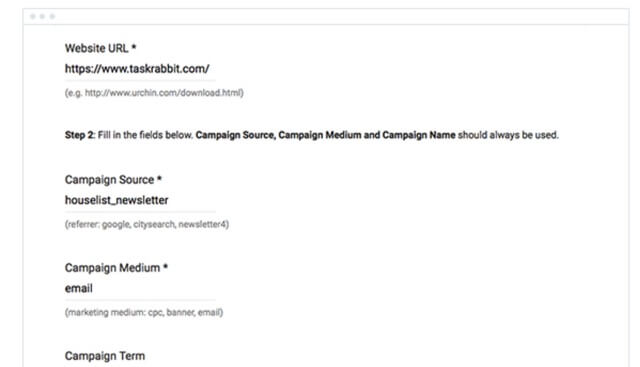Select the Campaign Term label
Viewport: 640px width, 367px height.
105,356
